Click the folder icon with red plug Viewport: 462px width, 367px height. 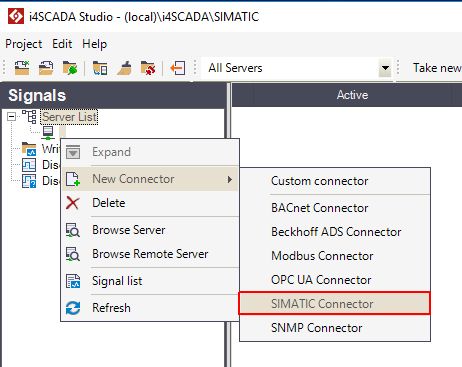pos(148,68)
